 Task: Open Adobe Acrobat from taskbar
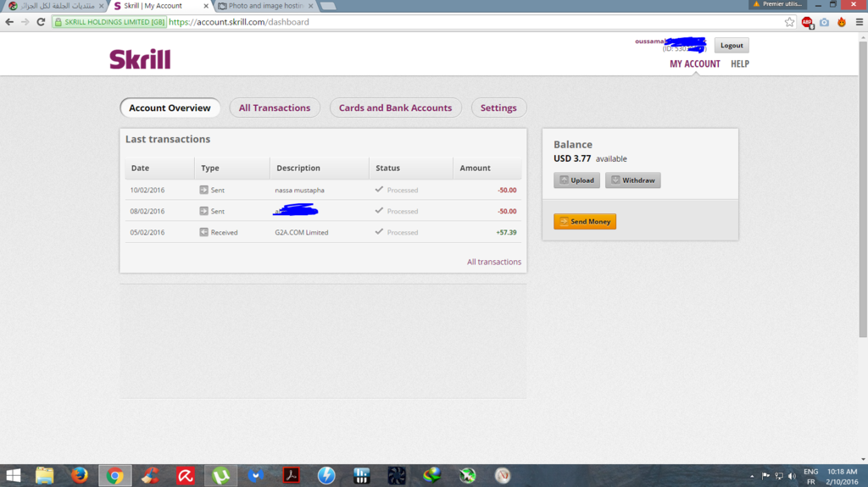[292, 475]
